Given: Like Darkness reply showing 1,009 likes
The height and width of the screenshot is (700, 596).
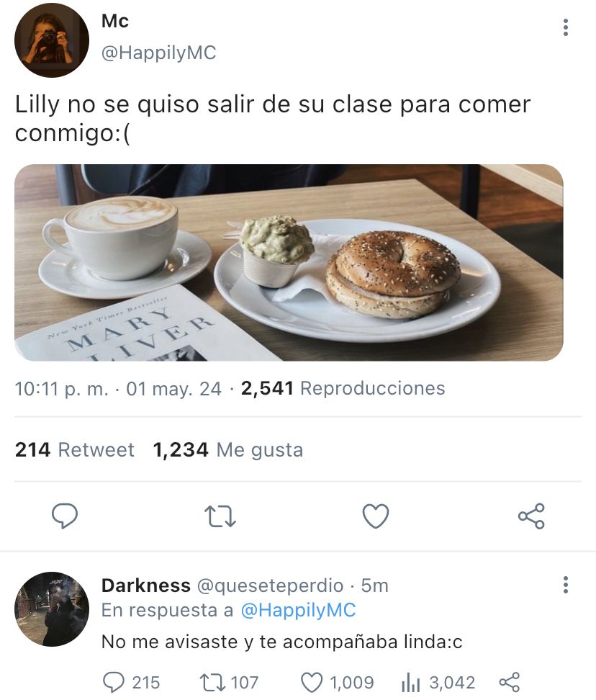Looking at the screenshot, I should tap(338, 683).
